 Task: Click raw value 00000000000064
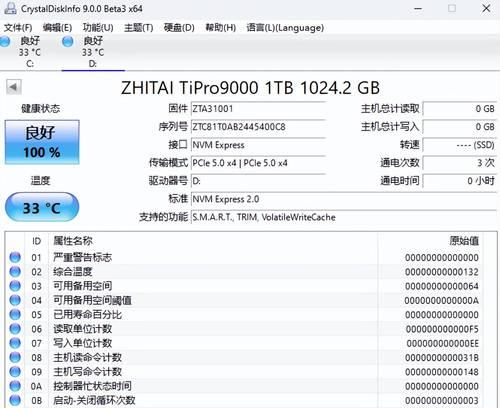[442, 286]
